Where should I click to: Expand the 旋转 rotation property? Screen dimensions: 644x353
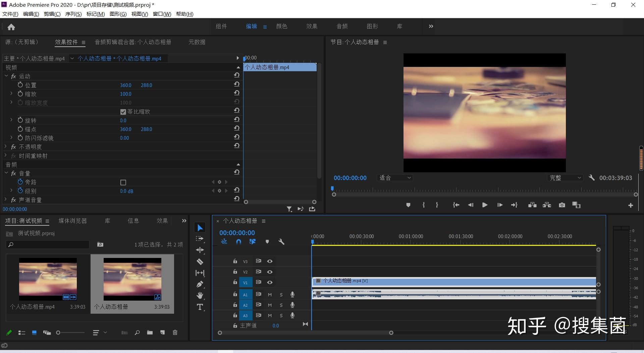11,120
